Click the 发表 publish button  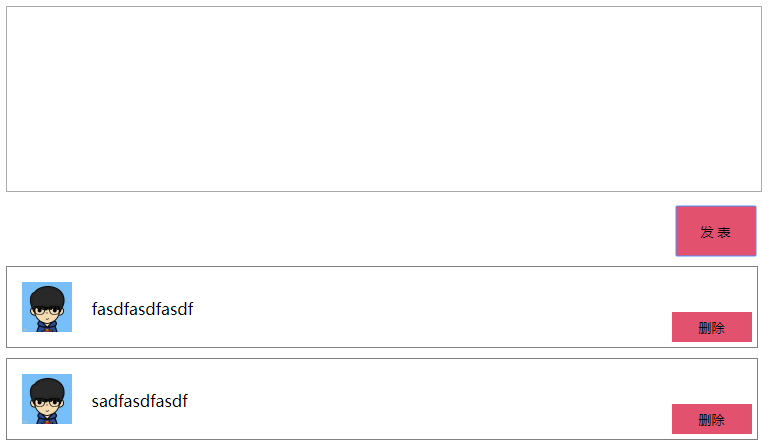[x=716, y=231]
